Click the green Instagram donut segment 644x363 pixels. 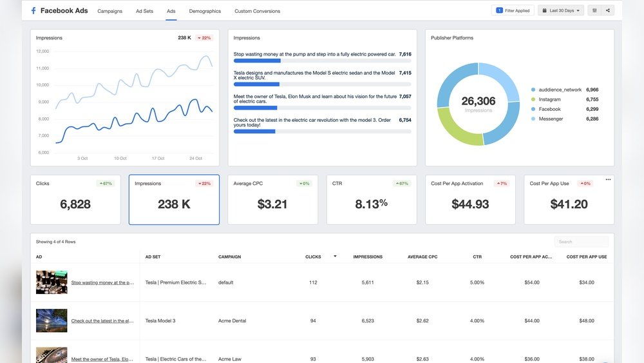456,129
